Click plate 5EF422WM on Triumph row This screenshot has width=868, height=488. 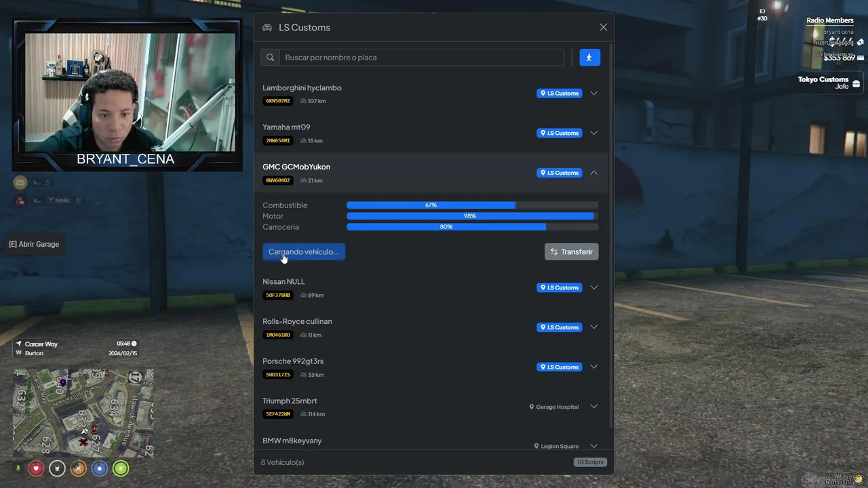pyautogui.click(x=278, y=414)
